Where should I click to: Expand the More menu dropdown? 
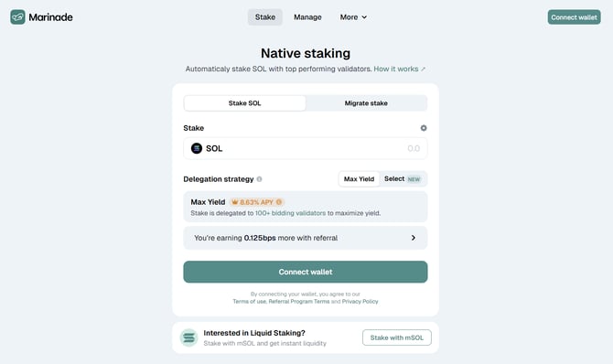click(353, 17)
